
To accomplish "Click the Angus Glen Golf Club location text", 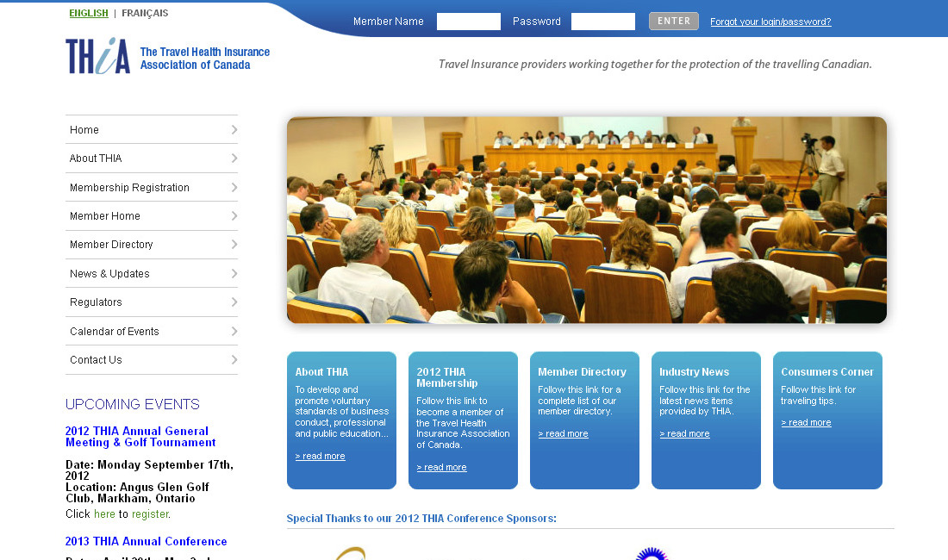I will 137,492.
